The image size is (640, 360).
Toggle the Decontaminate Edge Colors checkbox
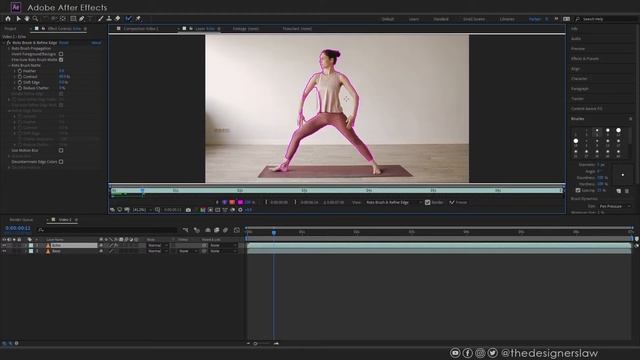coord(61,162)
